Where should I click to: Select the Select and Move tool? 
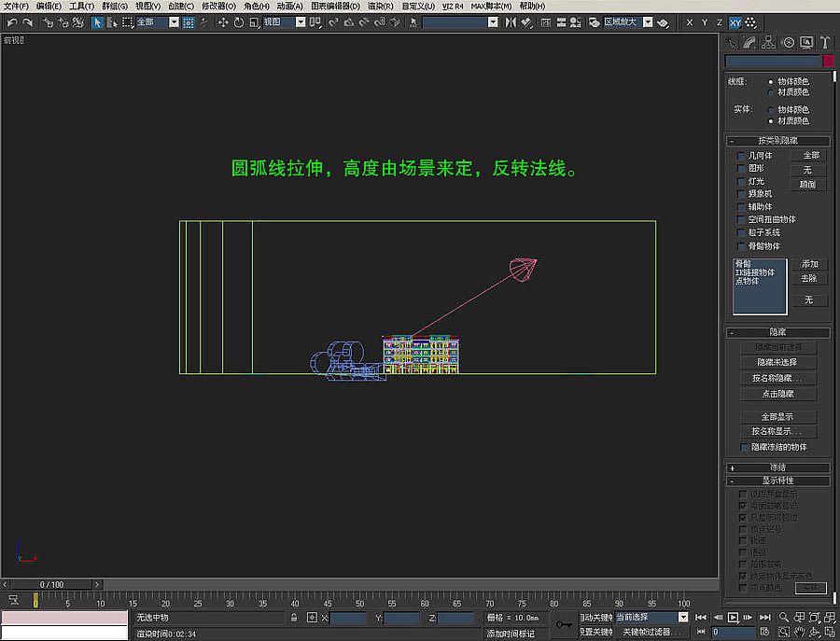[222, 22]
